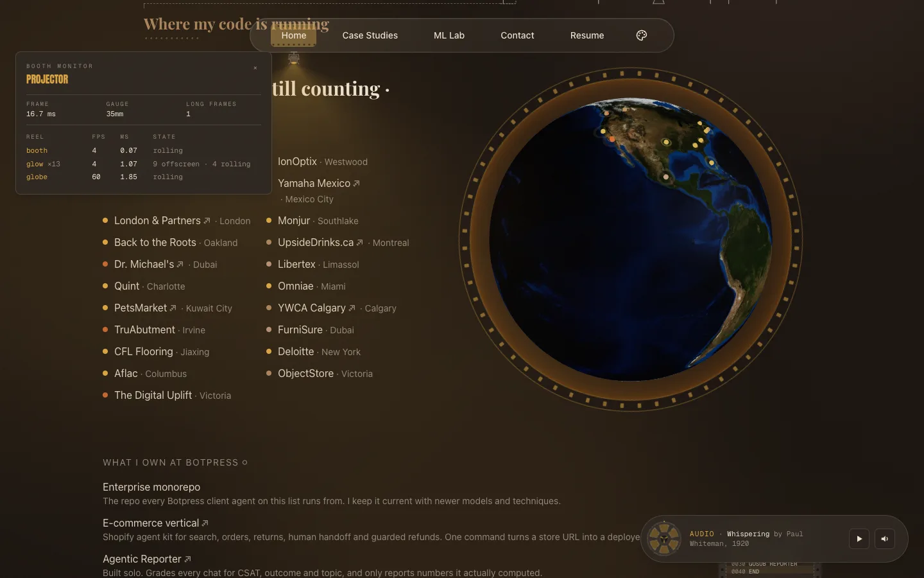
Task: Select the Mexico City marker on the globe
Action: point(666,177)
